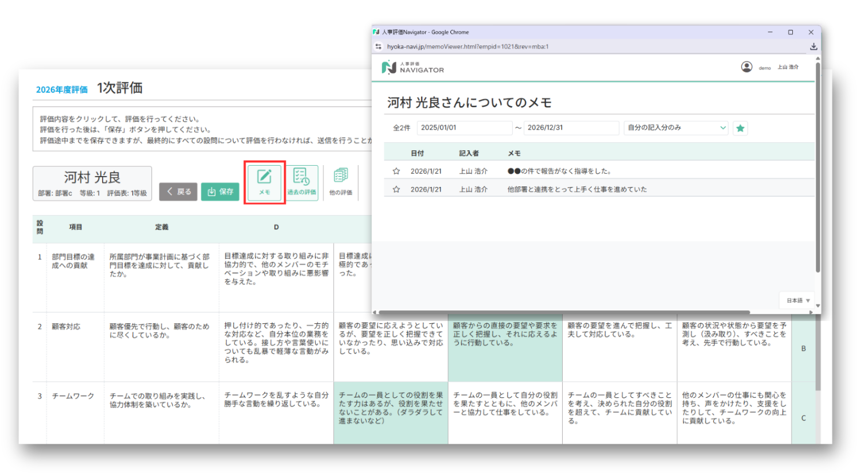Open 過去の評価 past evaluations icon
868x473 pixels.
[x=302, y=182]
